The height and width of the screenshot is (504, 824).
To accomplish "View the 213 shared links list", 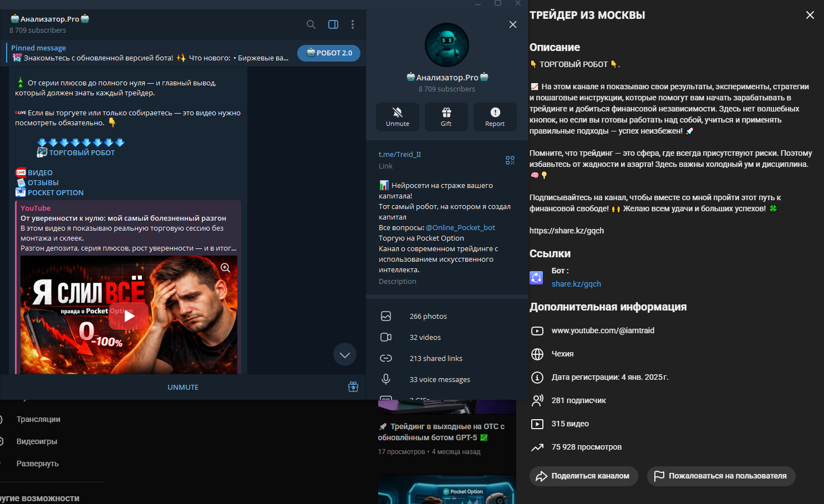I will 436,358.
